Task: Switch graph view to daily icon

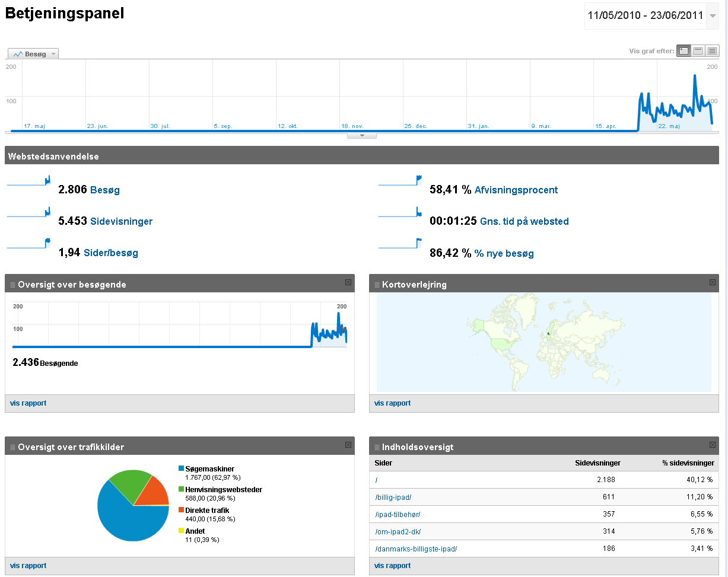Action: click(684, 51)
